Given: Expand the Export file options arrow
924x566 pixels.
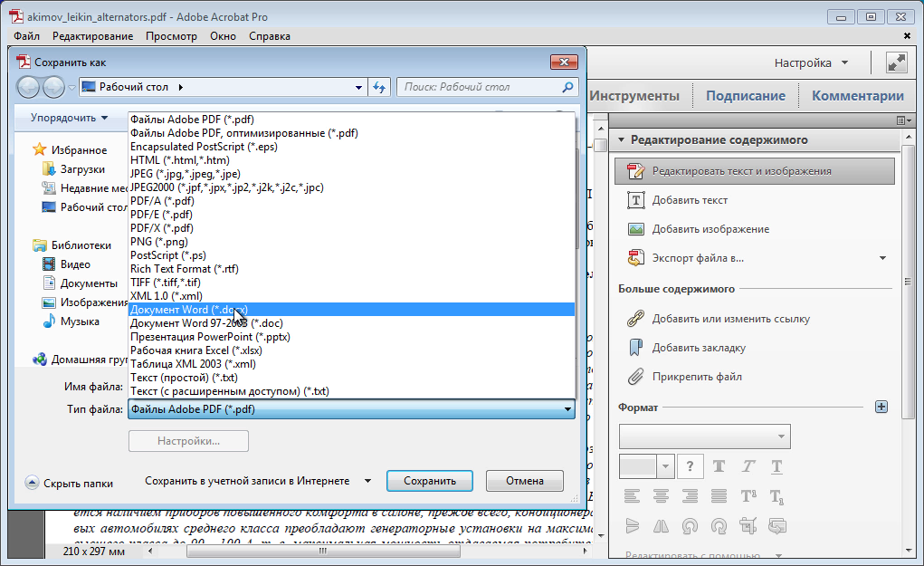Looking at the screenshot, I should point(882,258).
